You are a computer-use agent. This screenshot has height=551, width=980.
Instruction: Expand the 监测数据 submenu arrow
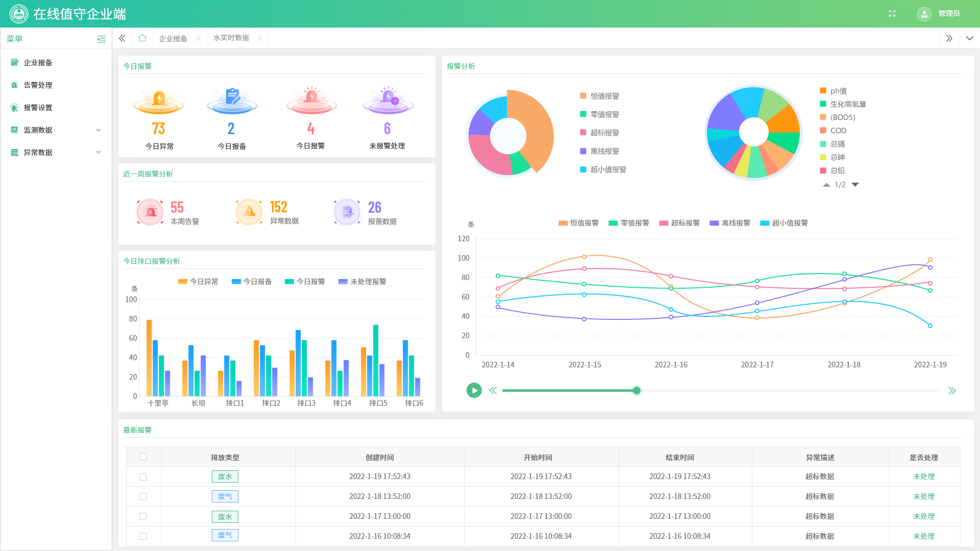click(x=99, y=131)
